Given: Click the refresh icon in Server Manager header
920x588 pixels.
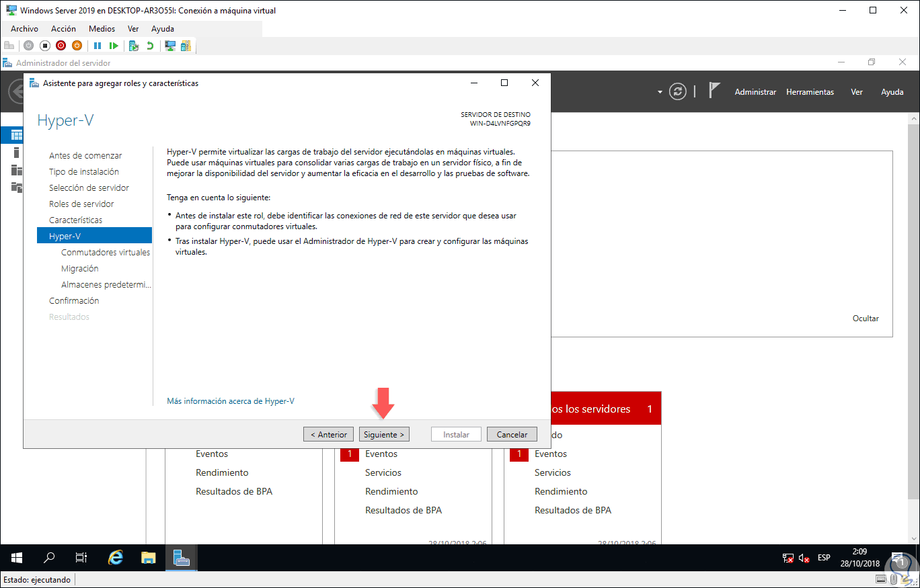Looking at the screenshot, I should click(678, 91).
